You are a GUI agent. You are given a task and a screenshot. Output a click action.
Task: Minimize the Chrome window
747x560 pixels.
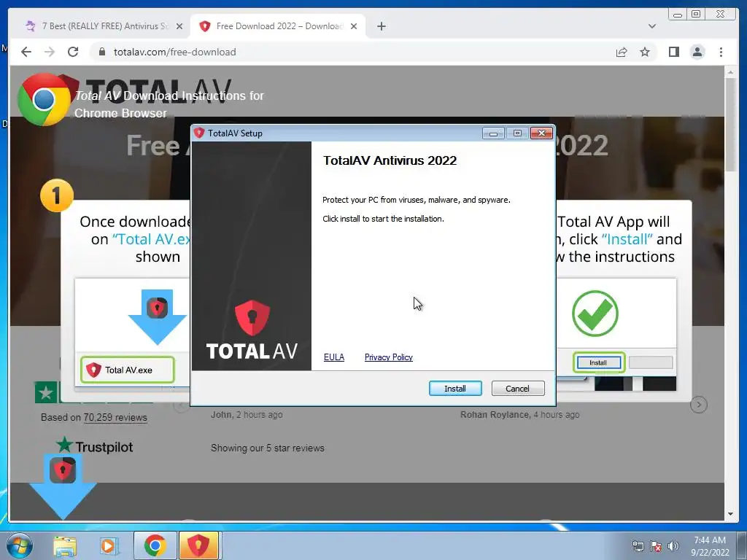(x=677, y=14)
